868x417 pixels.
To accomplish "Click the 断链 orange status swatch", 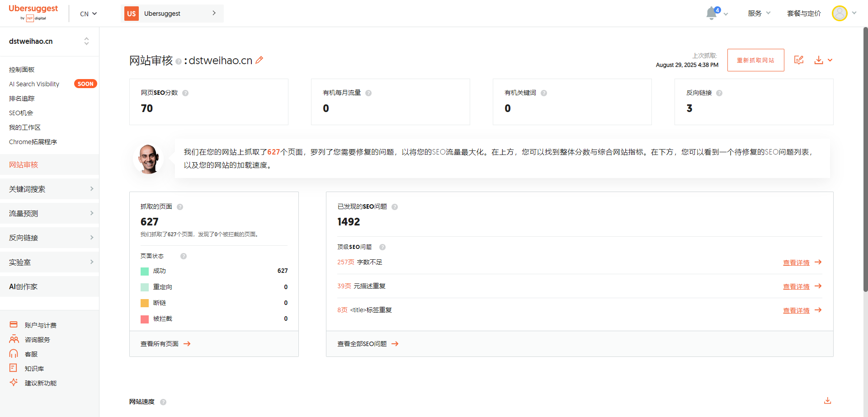I will (145, 303).
